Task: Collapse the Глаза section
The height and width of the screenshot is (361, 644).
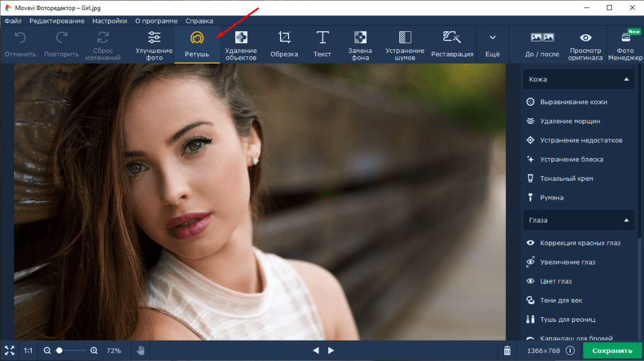Action: click(x=626, y=220)
